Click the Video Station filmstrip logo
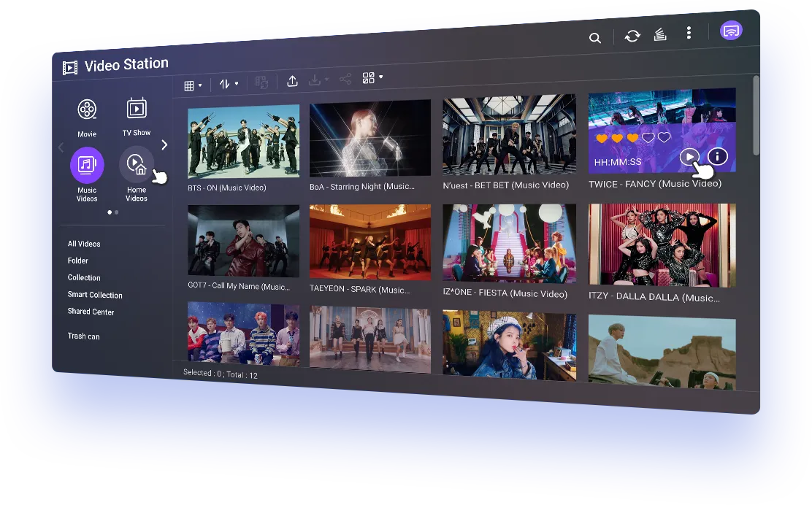Viewport: 812px width, 505px height. (x=70, y=67)
